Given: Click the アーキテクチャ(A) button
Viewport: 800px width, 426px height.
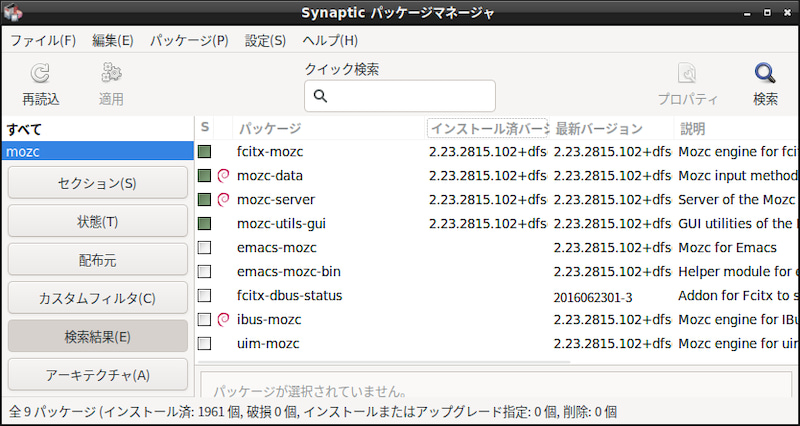Looking at the screenshot, I should [x=97, y=375].
